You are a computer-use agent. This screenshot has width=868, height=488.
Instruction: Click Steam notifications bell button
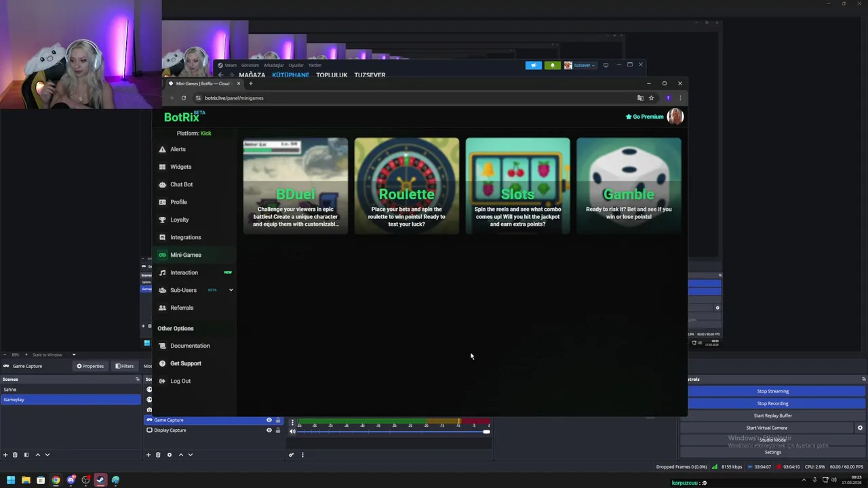pos(552,65)
